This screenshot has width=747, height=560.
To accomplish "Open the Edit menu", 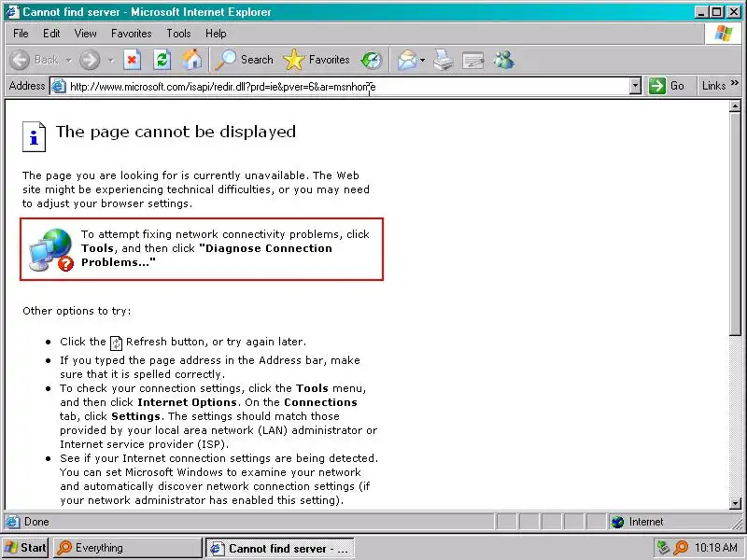I will tap(51, 34).
